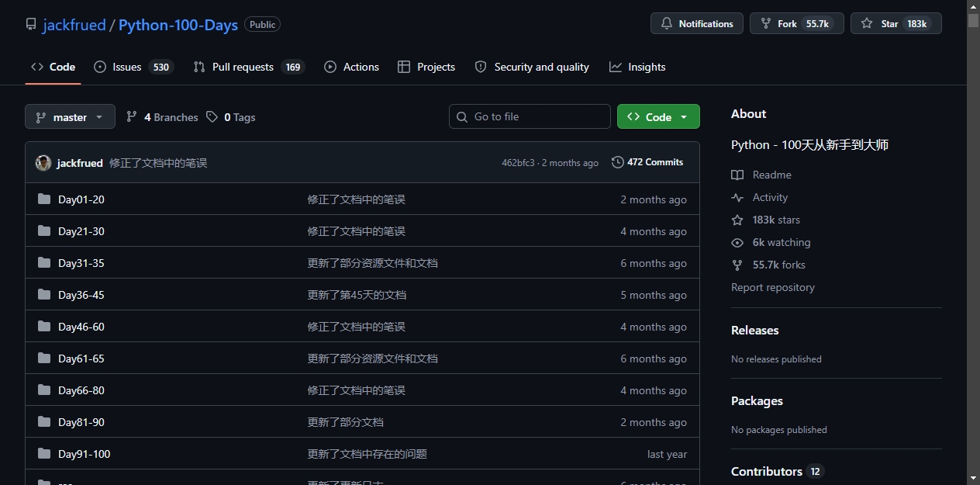The image size is (980, 485).
Task: Open the Releases heading link
Action: tap(755, 330)
